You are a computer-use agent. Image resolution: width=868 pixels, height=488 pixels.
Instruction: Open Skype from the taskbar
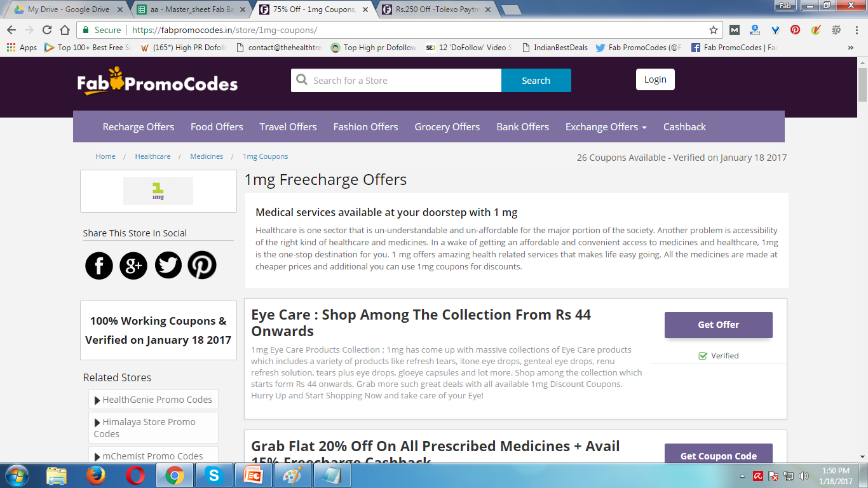pos(214,475)
